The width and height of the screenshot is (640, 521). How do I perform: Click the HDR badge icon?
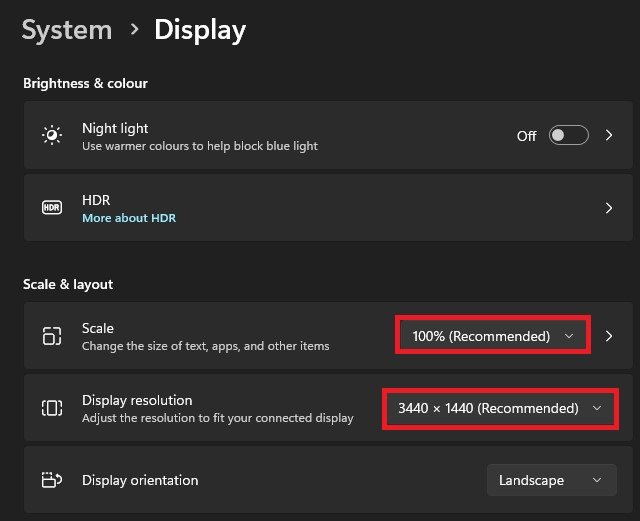click(51, 208)
